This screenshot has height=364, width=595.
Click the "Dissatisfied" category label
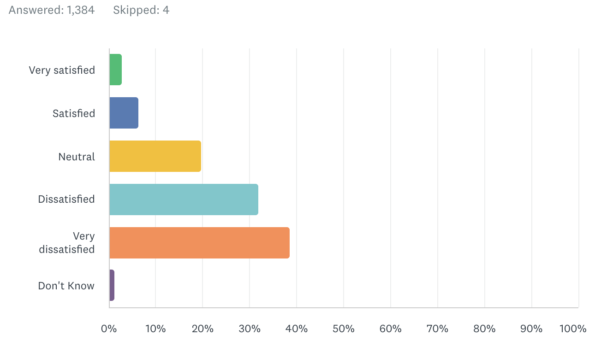click(x=66, y=200)
